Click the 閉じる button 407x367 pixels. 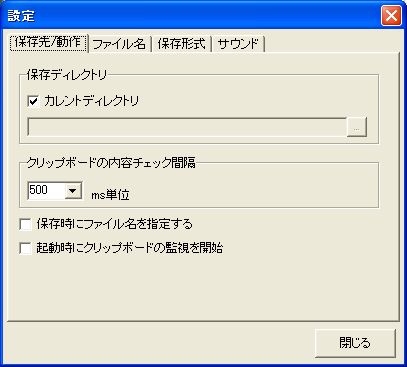[x=355, y=343]
